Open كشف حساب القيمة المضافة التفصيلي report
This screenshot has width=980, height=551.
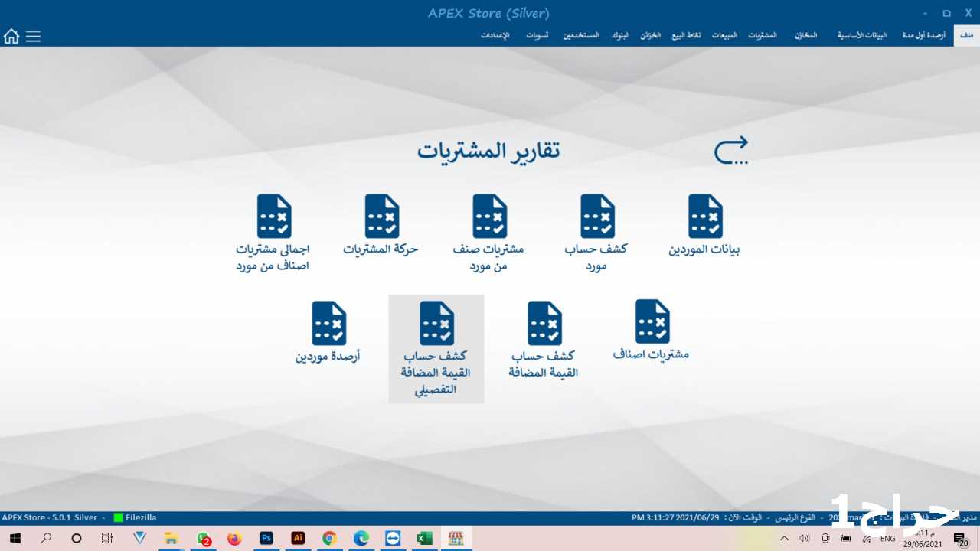[x=436, y=347]
